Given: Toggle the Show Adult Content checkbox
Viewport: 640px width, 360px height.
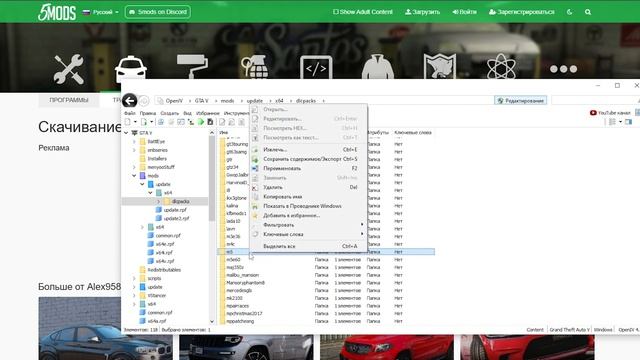Looking at the screenshot, I should (x=336, y=12).
